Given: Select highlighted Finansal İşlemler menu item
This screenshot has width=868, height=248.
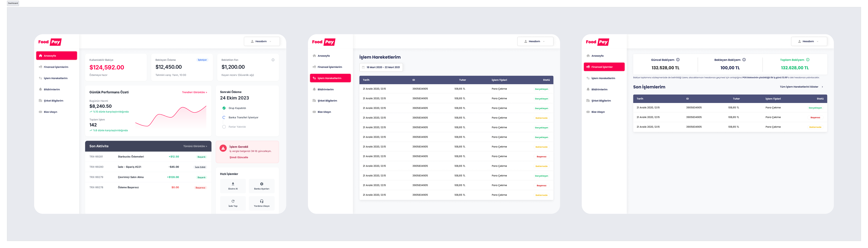Looking at the screenshot, I should pyautogui.click(x=604, y=67).
